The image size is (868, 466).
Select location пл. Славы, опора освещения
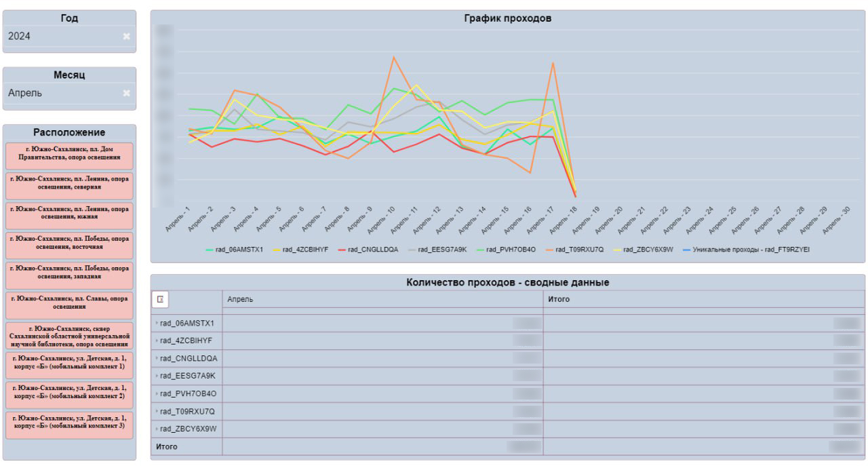[69, 305]
